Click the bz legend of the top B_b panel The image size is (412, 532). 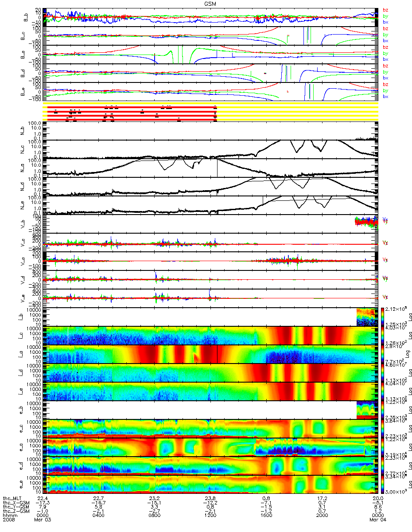(385, 10)
